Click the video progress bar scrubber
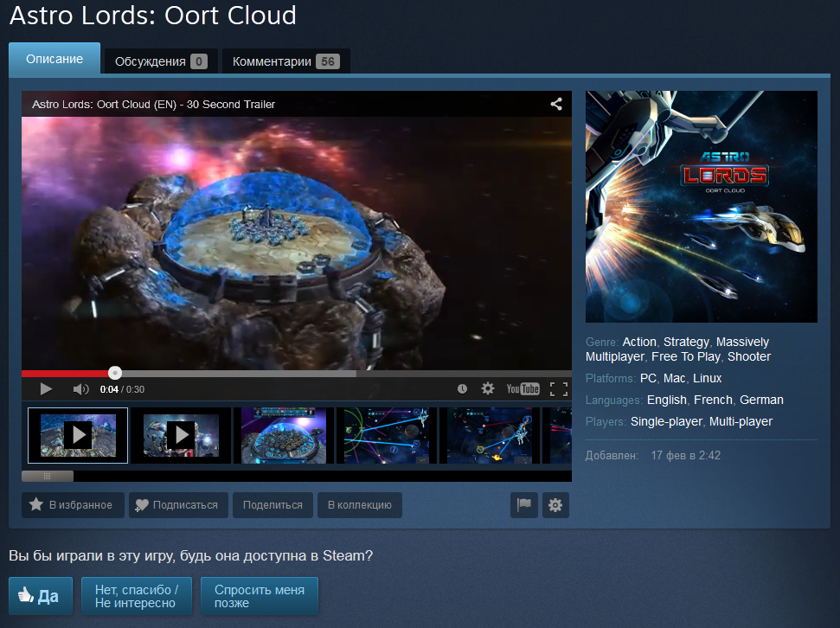 pyautogui.click(x=115, y=373)
